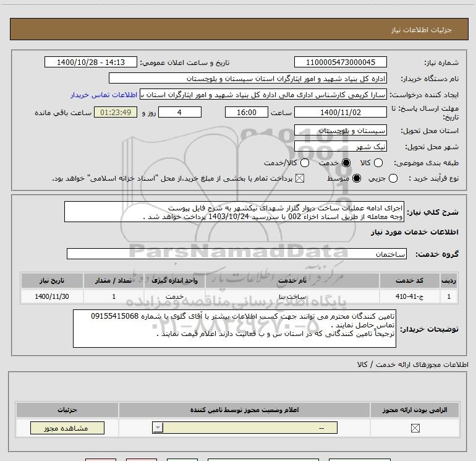Click the general need description text box

point(234,212)
